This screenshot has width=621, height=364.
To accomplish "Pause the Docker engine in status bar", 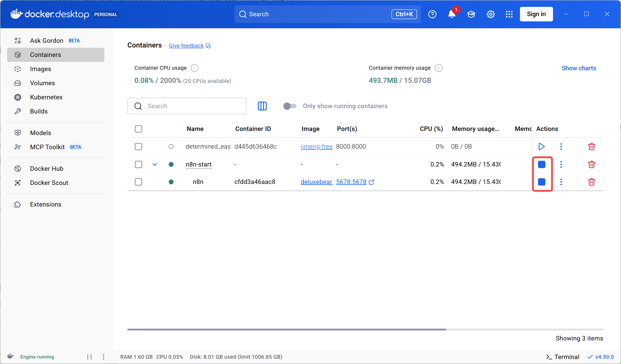I will (x=89, y=357).
